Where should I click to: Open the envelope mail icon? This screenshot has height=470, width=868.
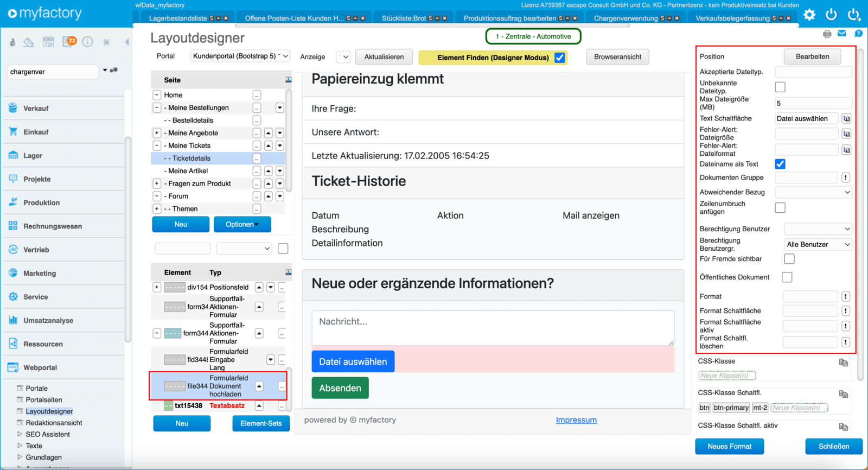tap(841, 34)
